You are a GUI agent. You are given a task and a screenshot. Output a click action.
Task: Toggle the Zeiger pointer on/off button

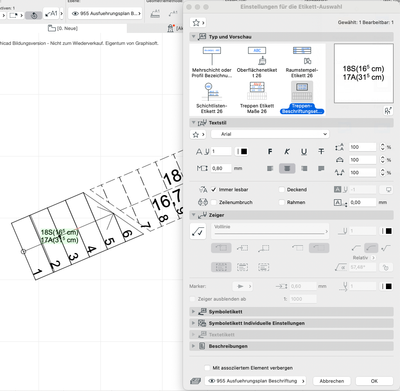tap(198, 231)
